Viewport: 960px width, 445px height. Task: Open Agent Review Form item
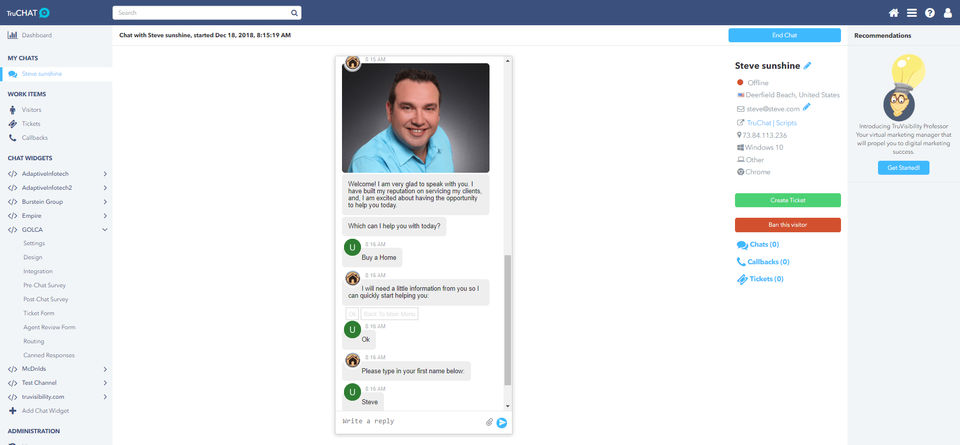pos(50,327)
